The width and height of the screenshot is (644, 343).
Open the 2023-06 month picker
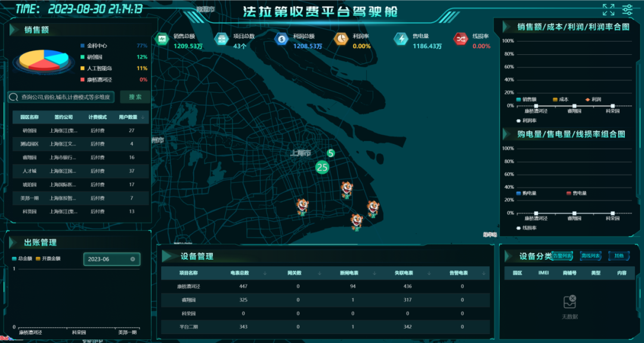tap(107, 259)
